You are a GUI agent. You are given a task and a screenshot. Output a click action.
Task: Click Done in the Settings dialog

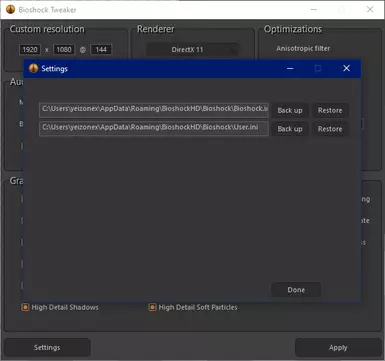click(x=296, y=290)
